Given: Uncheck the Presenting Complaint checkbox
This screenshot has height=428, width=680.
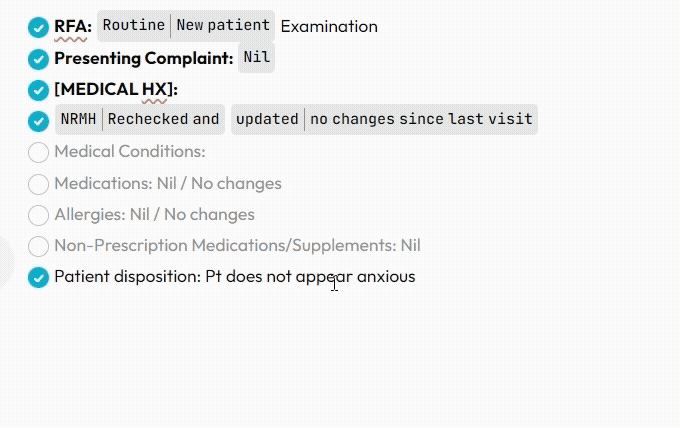Looking at the screenshot, I should pos(38,59).
